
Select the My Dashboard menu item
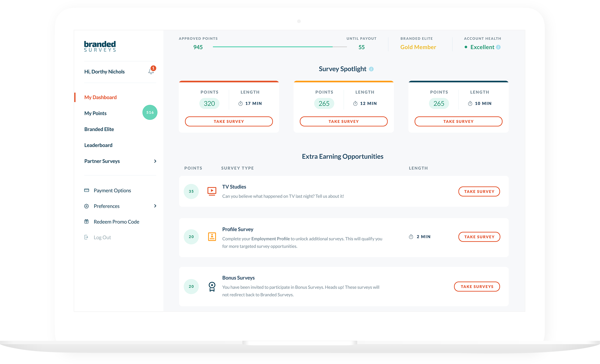click(100, 97)
